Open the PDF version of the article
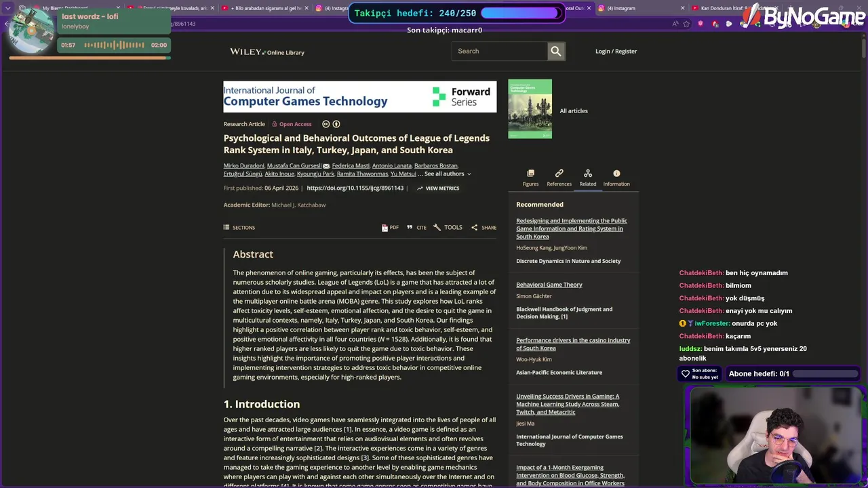 coord(390,228)
